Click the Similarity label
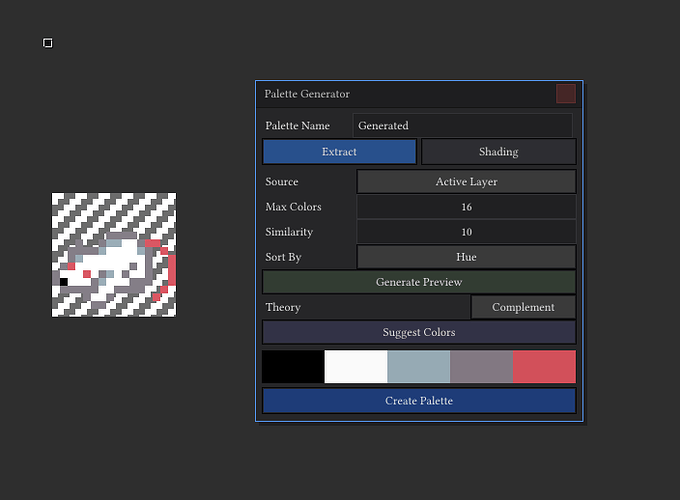The image size is (680, 500). click(289, 232)
